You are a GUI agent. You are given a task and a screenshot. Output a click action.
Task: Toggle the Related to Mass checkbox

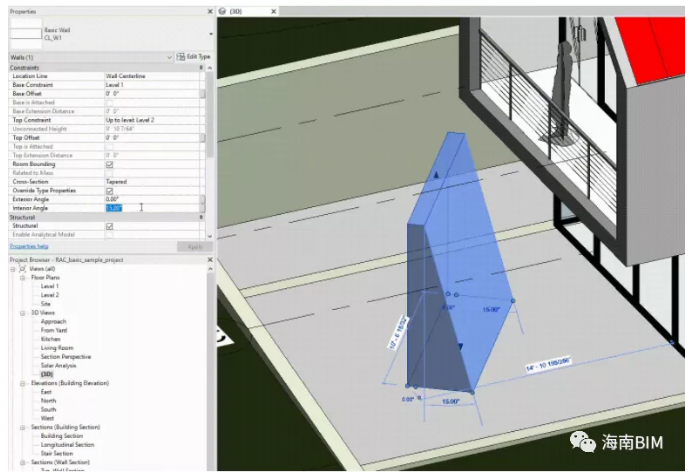tap(109, 173)
